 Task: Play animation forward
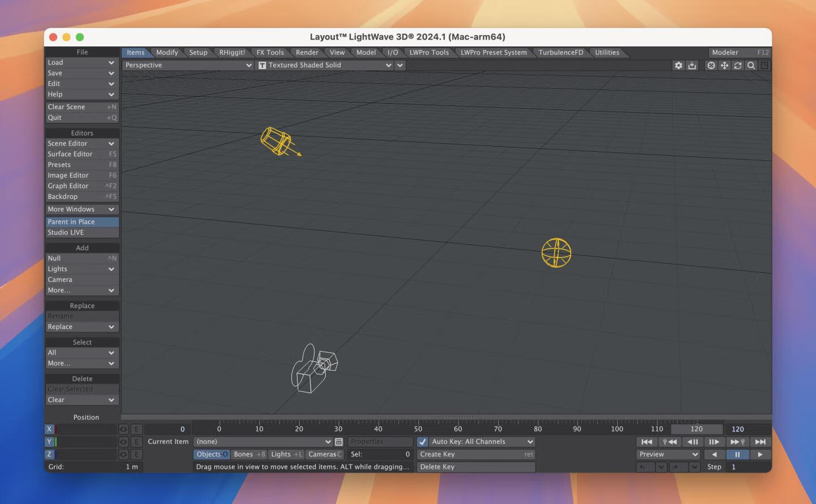pos(760,454)
